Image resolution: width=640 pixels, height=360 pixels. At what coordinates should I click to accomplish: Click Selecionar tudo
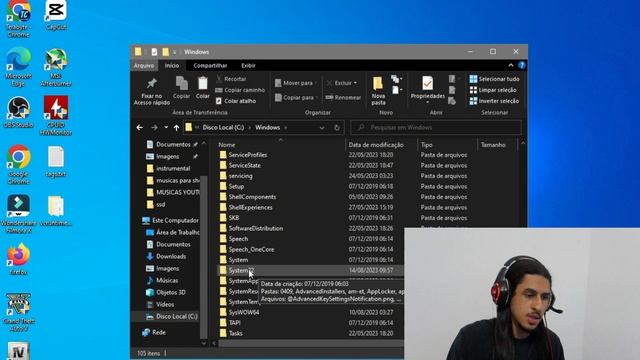coord(494,79)
